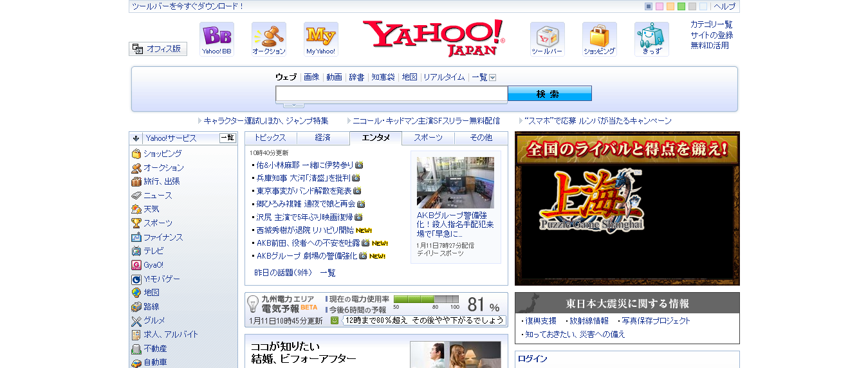Select the エンタメ tab

(x=376, y=138)
